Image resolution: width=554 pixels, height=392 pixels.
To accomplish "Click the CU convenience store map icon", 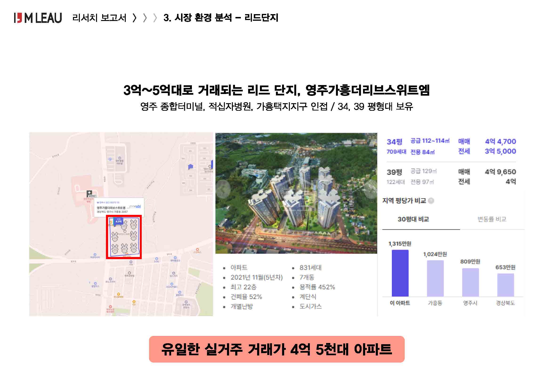I will (134, 302).
